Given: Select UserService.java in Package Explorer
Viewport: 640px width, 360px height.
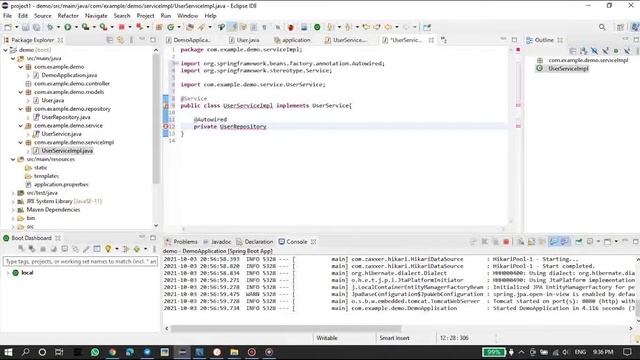Looking at the screenshot, I should (x=61, y=134).
